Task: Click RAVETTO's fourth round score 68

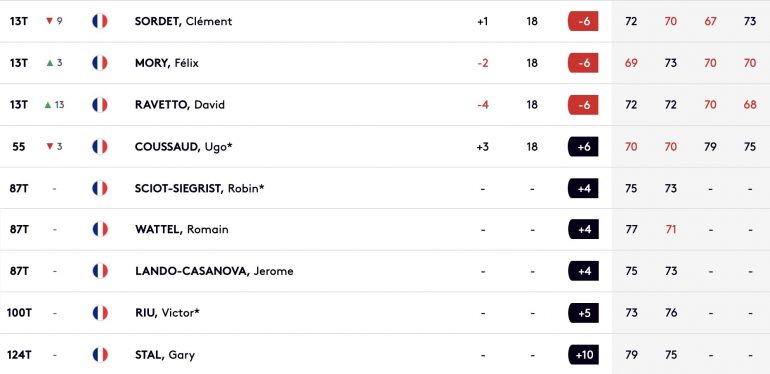Action: (x=750, y=105)
